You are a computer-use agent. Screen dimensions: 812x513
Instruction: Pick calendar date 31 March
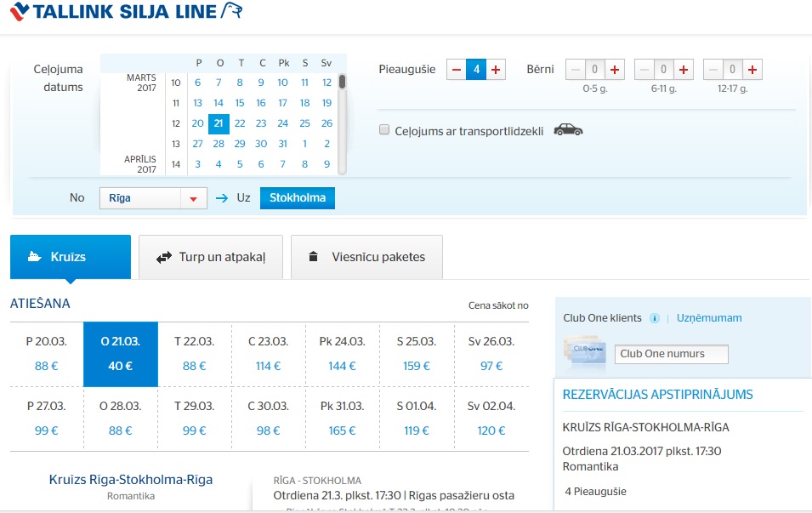[x=283, y=144]
